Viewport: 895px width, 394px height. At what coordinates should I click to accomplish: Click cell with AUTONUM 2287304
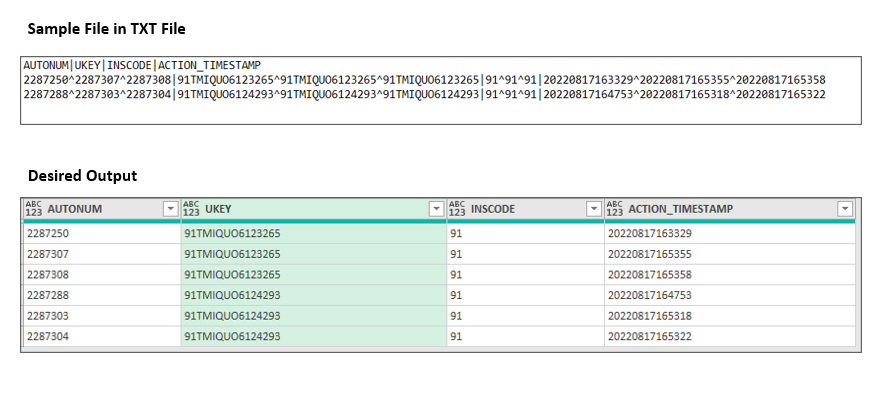point(102,336)
